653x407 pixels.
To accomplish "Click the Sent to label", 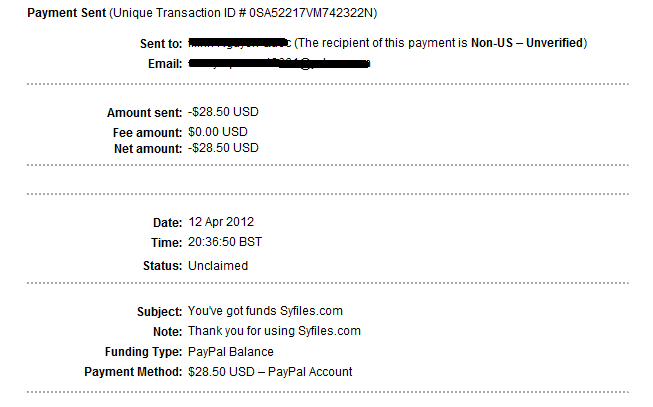I will point(161,43).
